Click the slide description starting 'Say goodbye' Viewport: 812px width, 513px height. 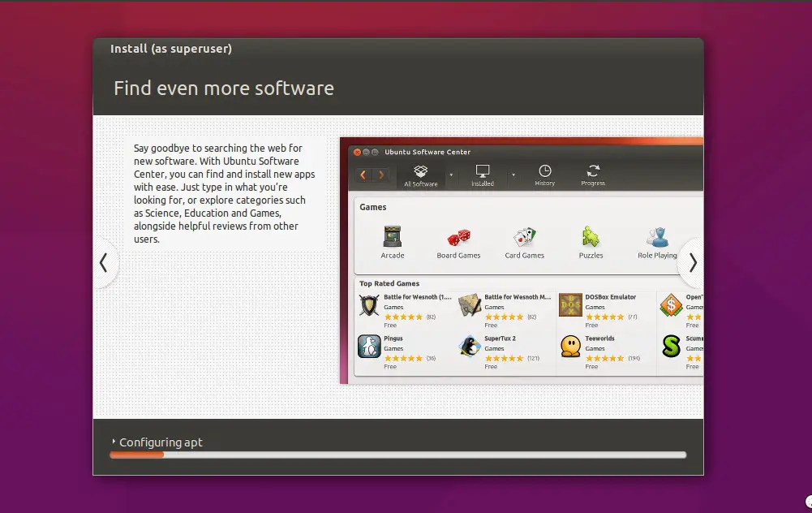pos(224,194)
